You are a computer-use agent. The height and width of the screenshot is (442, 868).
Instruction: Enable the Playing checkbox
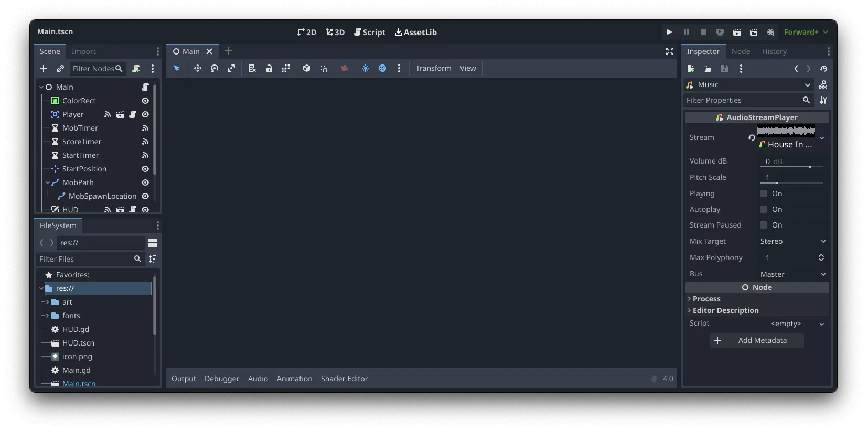[x=764, y=193]
